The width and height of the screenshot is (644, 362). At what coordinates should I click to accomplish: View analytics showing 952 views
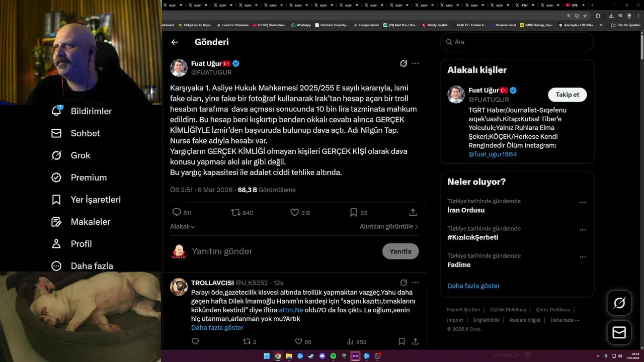[357, 341]
